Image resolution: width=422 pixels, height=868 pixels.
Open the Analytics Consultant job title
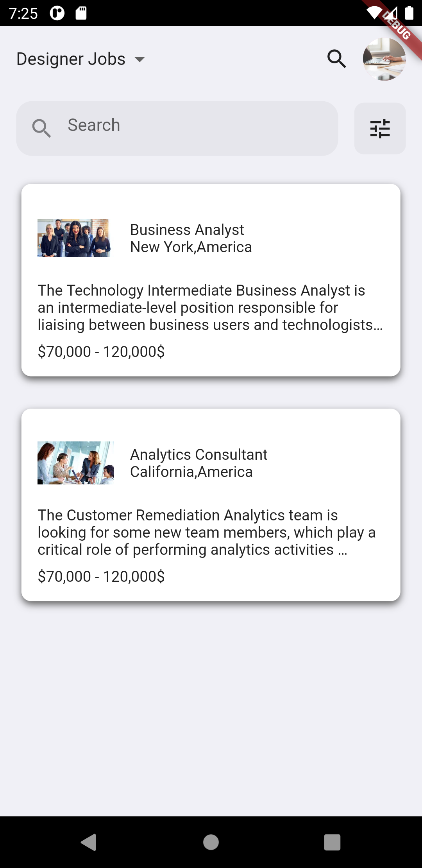(x=198, y=455)
